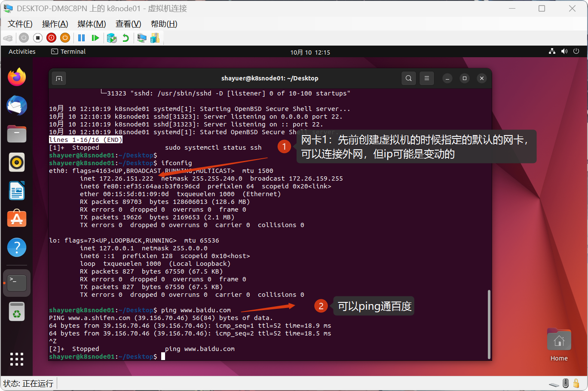This screenshot has width=588, height=391.
Task: Show all applications grid
Action: [17, 359]
